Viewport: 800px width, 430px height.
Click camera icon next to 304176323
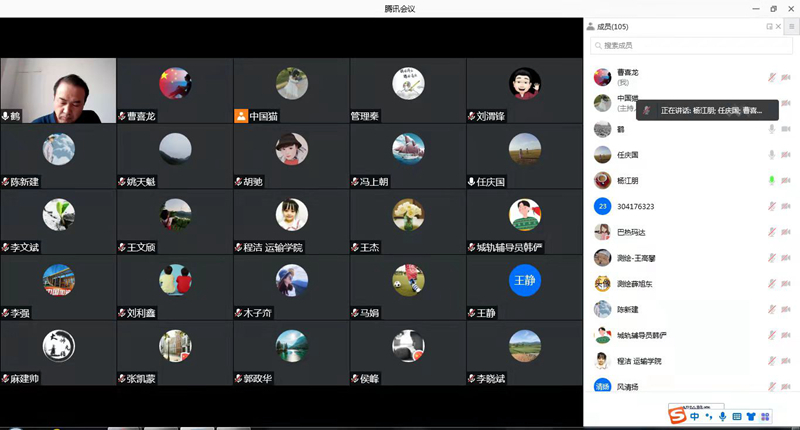786,207
